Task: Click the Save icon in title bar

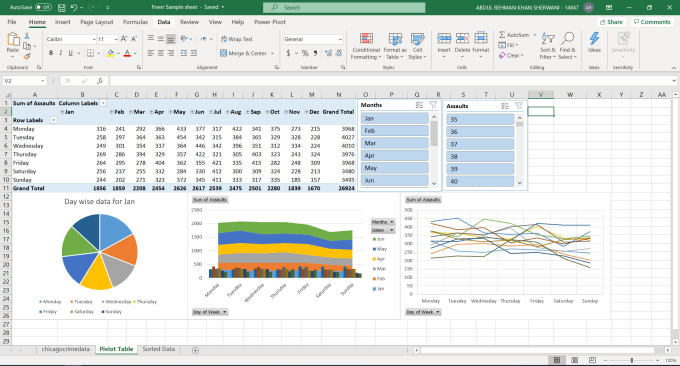Action: click(x=62, y=7)
